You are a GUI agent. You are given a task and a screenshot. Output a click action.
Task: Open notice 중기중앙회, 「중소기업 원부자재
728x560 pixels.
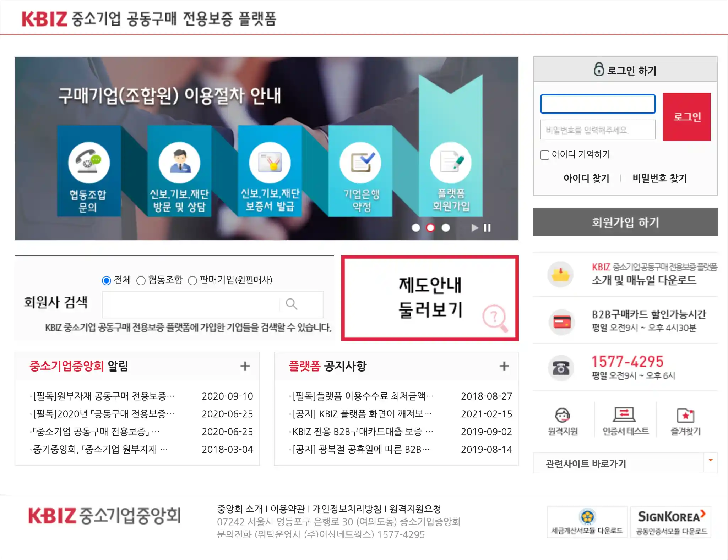[100, 449]
